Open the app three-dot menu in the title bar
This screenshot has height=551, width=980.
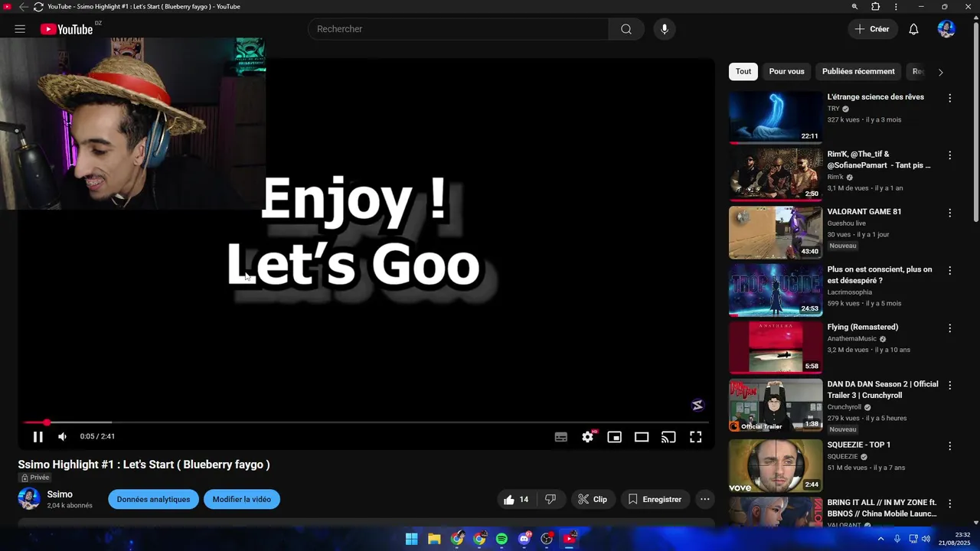[896, 7]
